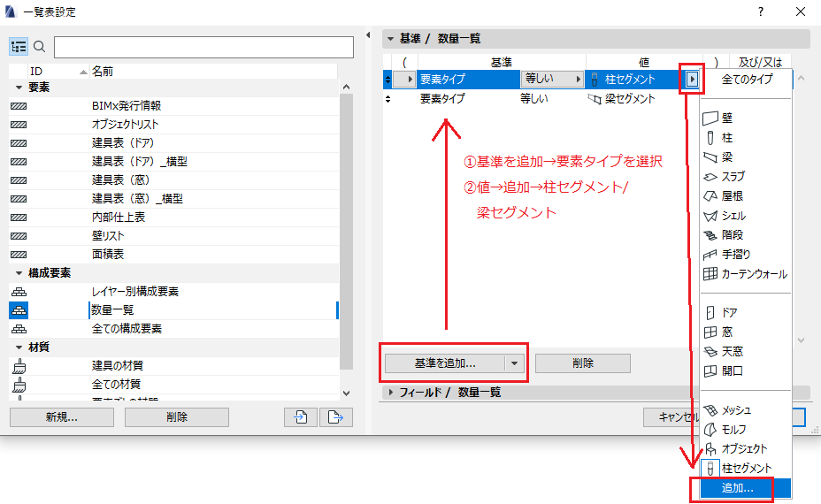Toggle the tree list view icon
This screenshot has height=504, width=821.
19,47
